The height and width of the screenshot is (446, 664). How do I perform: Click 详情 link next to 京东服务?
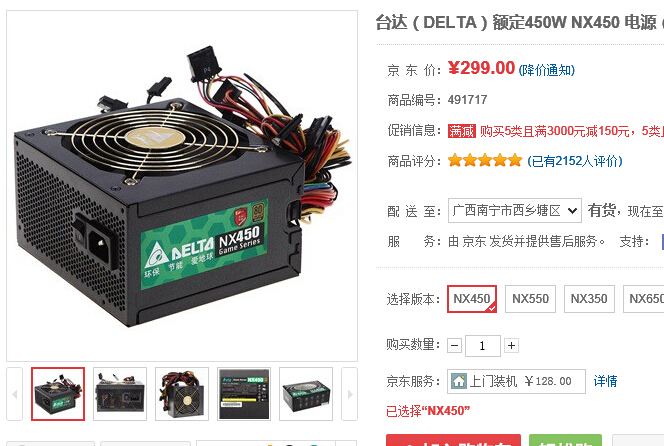pos(605,381)
